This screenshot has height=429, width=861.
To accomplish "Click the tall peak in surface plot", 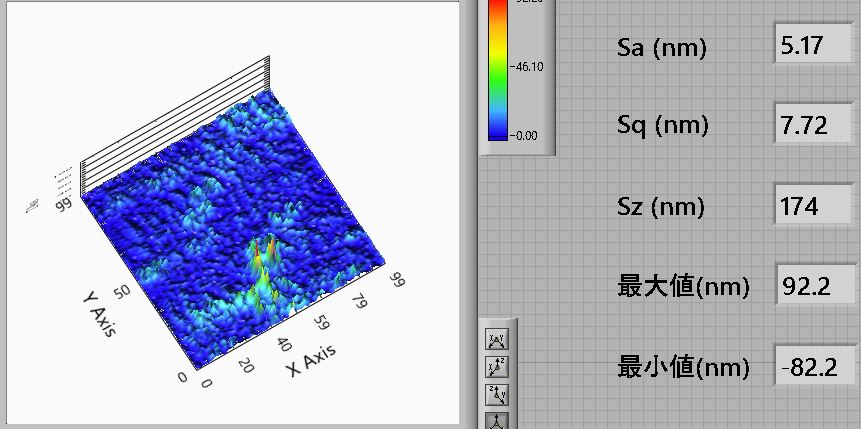I will (266, 250).
